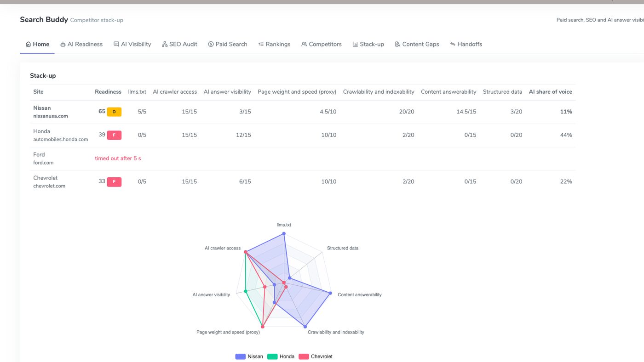Click Nissan's 11% share of voice
Image resolution: width=644 pixels, height=362 pixels.
[x=566, y=112]
